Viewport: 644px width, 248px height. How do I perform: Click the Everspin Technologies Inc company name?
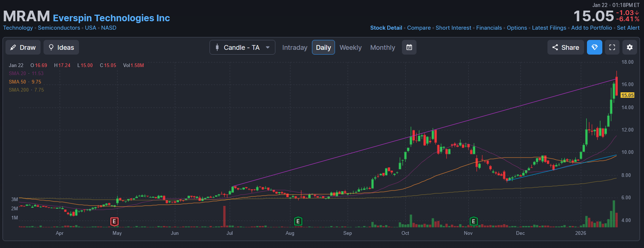111,18
